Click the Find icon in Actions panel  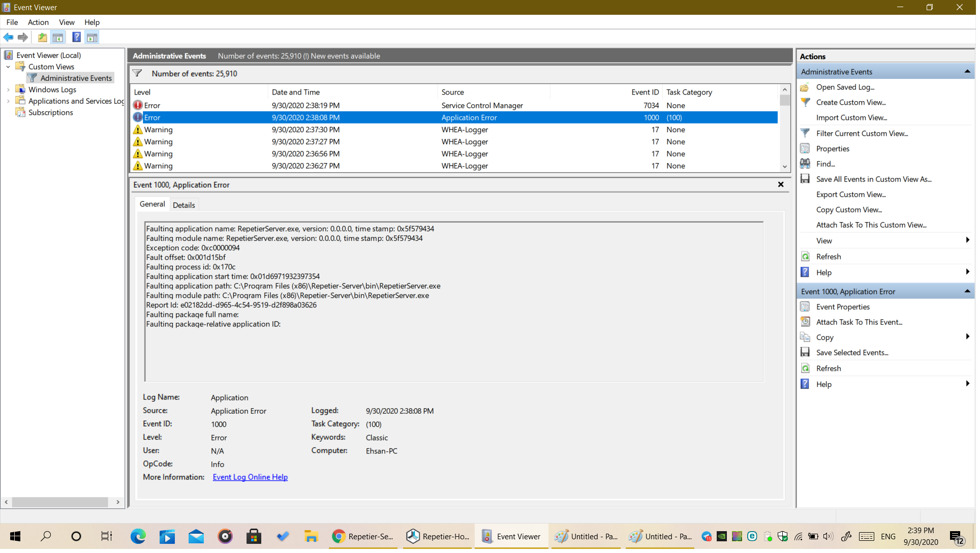806,164
